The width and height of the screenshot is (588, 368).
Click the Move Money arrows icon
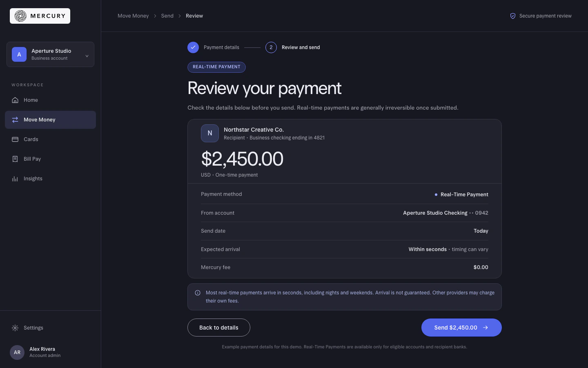[15, 120]
